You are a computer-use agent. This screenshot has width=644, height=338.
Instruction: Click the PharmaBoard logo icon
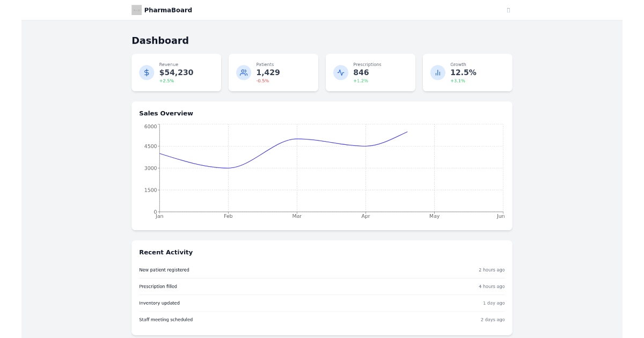click(136, 10)
